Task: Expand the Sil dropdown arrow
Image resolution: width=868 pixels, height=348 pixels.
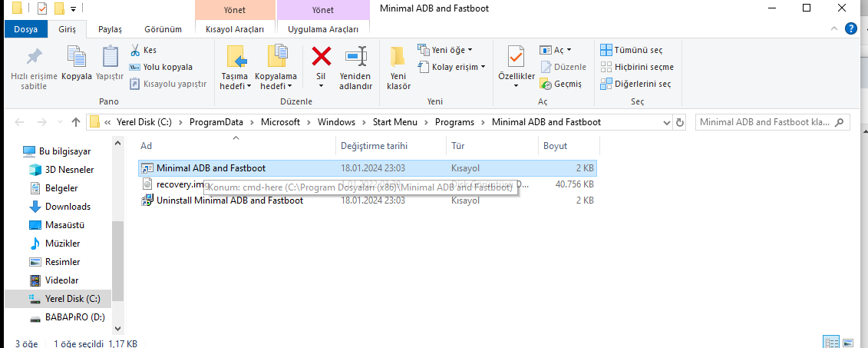Action: pyautogui.click(x=321, y=87)
